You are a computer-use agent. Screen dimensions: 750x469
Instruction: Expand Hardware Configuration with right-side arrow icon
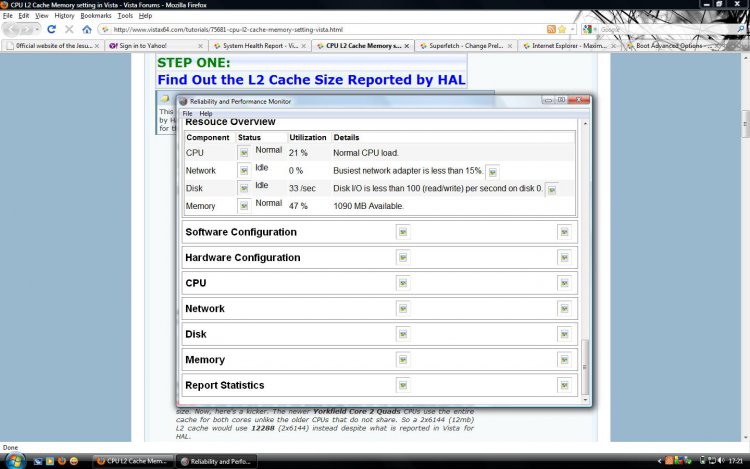click(x=564, y=258)
